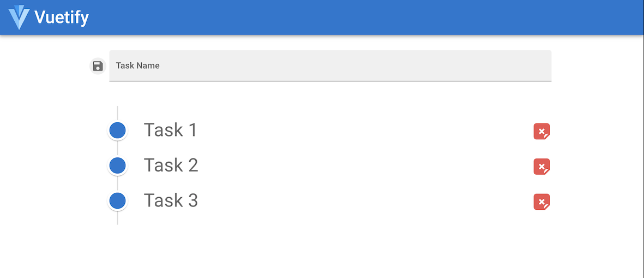Delete Task 2 with its red icon

[541, 167]
